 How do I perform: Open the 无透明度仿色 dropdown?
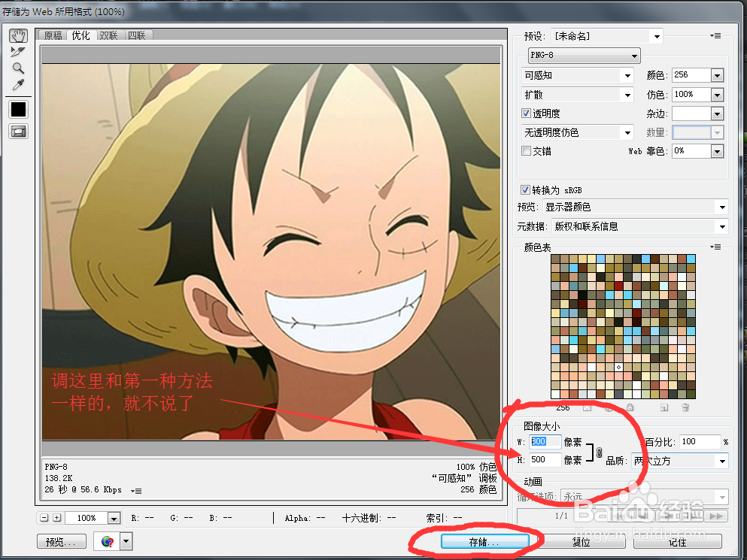578,132
